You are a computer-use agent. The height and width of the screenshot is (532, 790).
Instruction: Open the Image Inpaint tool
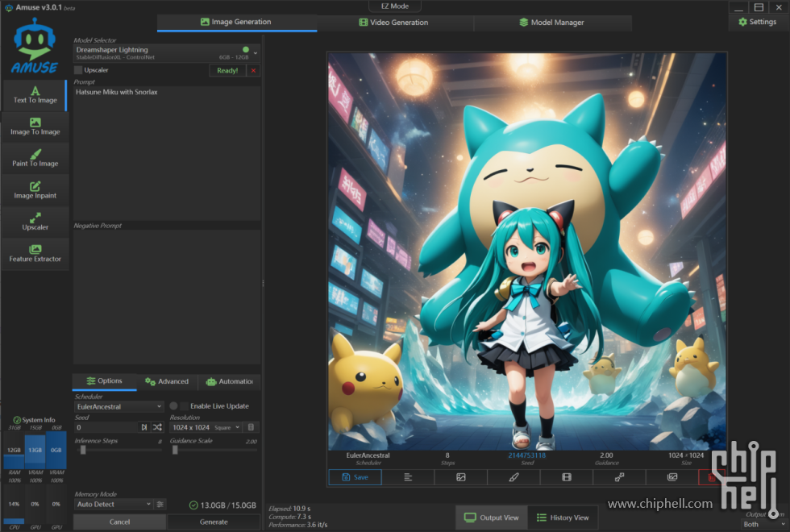35,190
